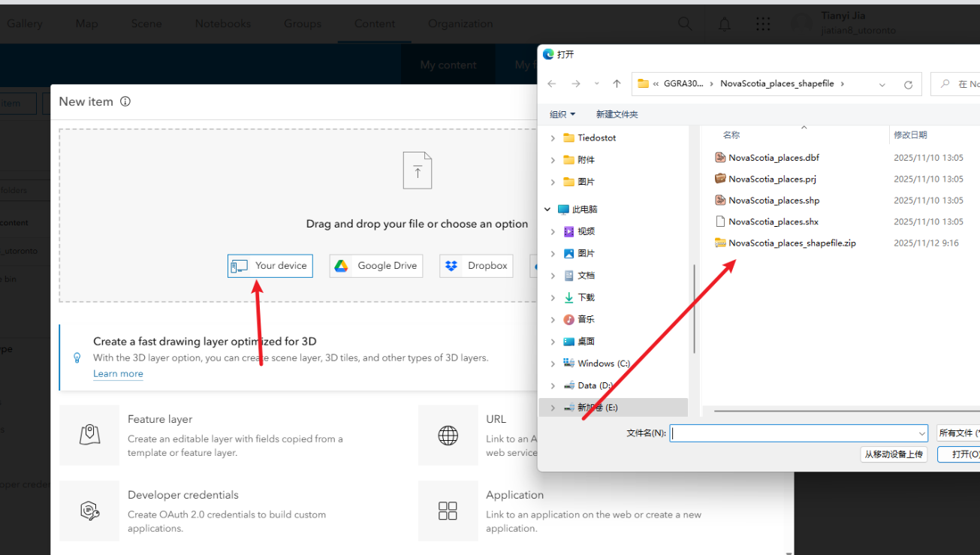Open the Groups tab in ArcGIS header
Image resolution: width=980 pixels, height=555 pixels.
click(303, 23)
